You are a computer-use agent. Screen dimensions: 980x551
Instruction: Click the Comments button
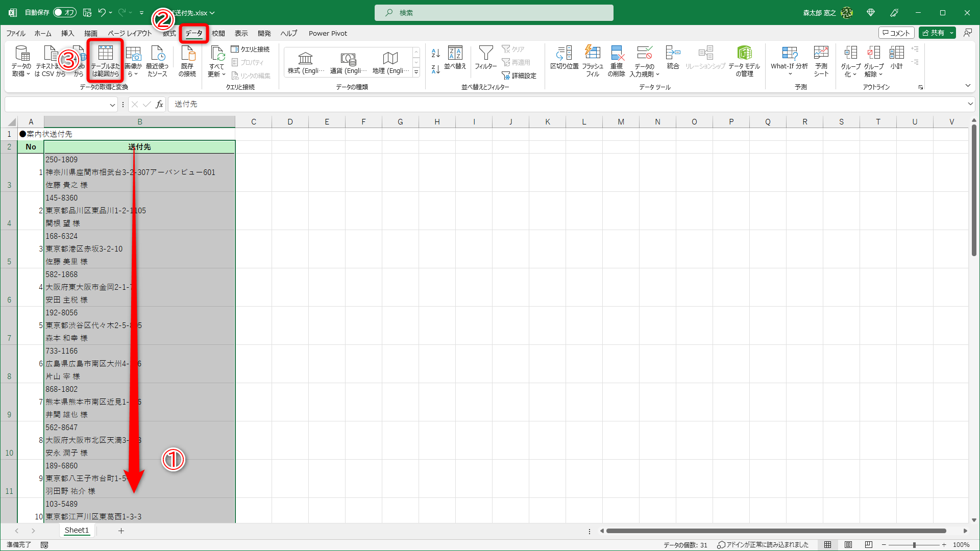[x=896, y=33]
